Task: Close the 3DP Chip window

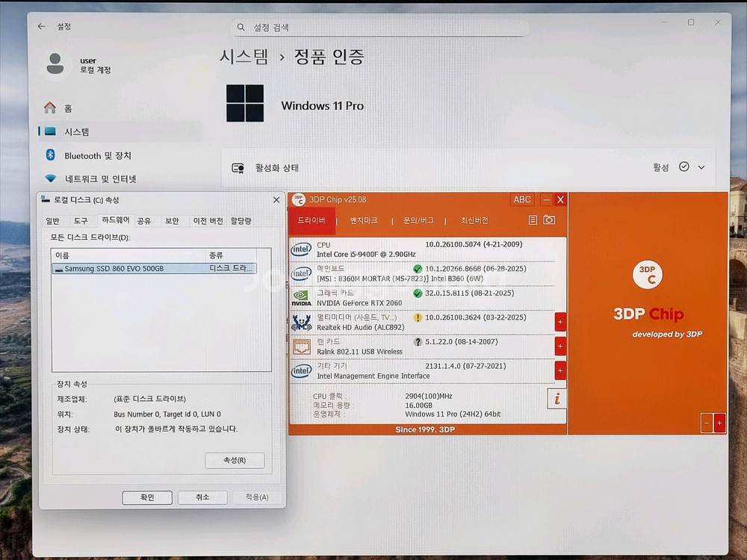Action: click(560, 200)
